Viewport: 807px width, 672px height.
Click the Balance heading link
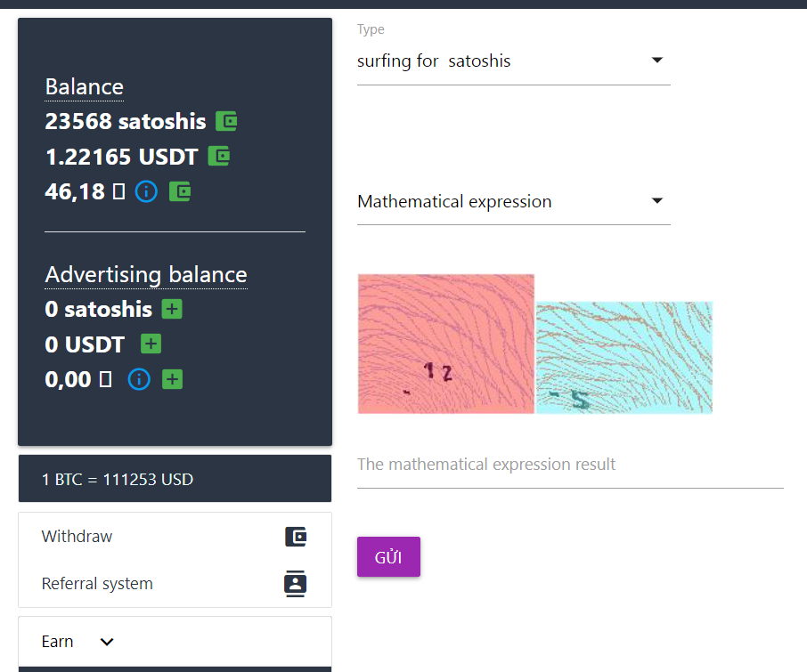(85, 87)
